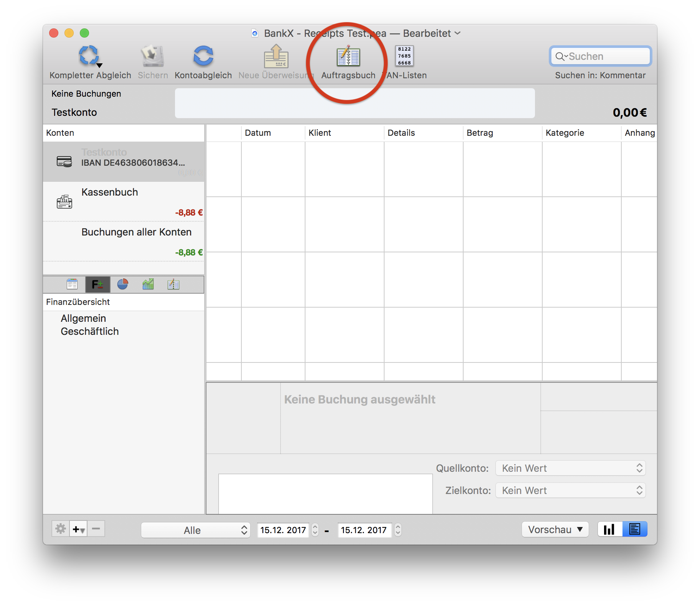
Task: Click the gear settings button
Action: pos(61,529)
